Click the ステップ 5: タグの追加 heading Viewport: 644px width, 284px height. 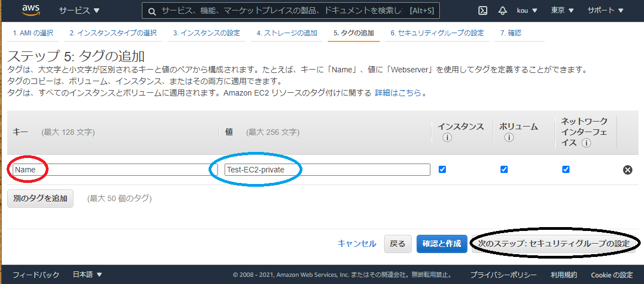pos(76,56)
